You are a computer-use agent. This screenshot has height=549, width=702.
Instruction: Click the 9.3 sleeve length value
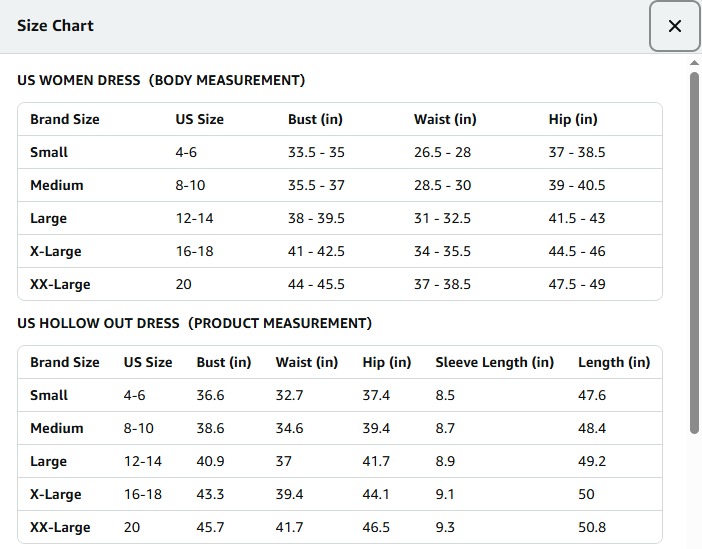pos(445,527)
